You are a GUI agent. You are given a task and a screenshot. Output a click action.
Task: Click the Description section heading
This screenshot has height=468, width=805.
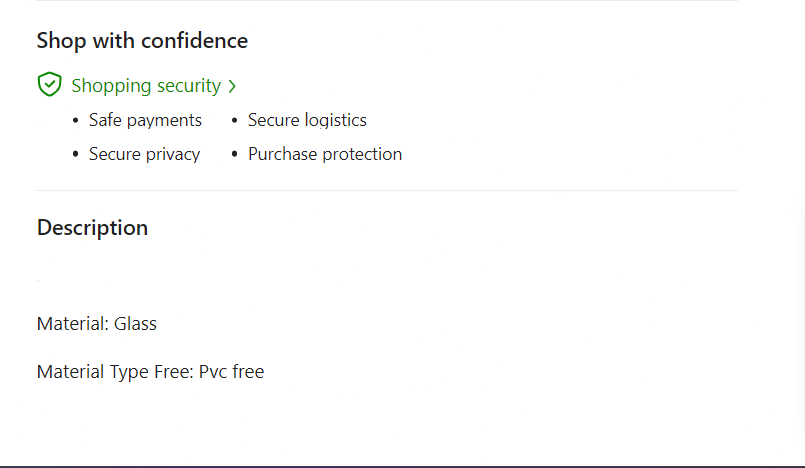pos(92,228)
